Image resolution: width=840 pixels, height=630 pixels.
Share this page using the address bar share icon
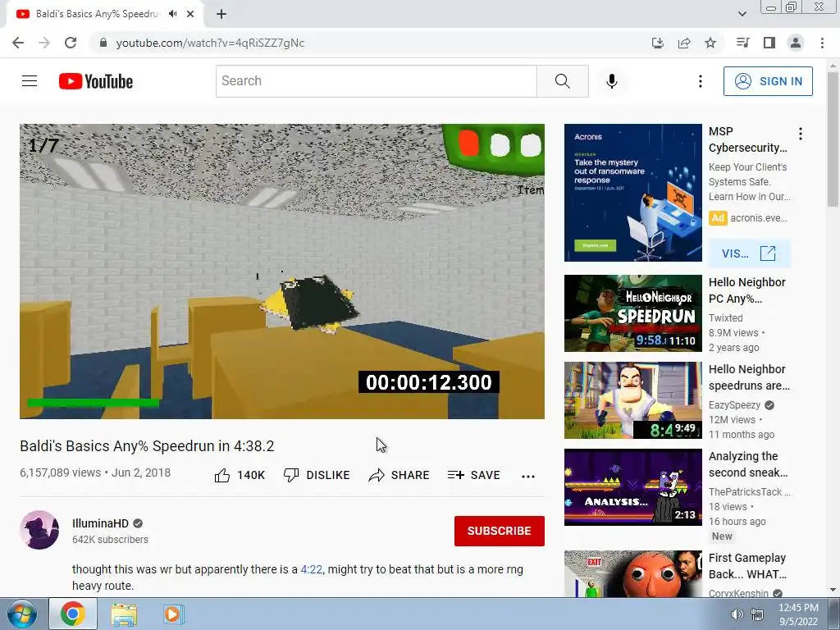tap(684, 43)
